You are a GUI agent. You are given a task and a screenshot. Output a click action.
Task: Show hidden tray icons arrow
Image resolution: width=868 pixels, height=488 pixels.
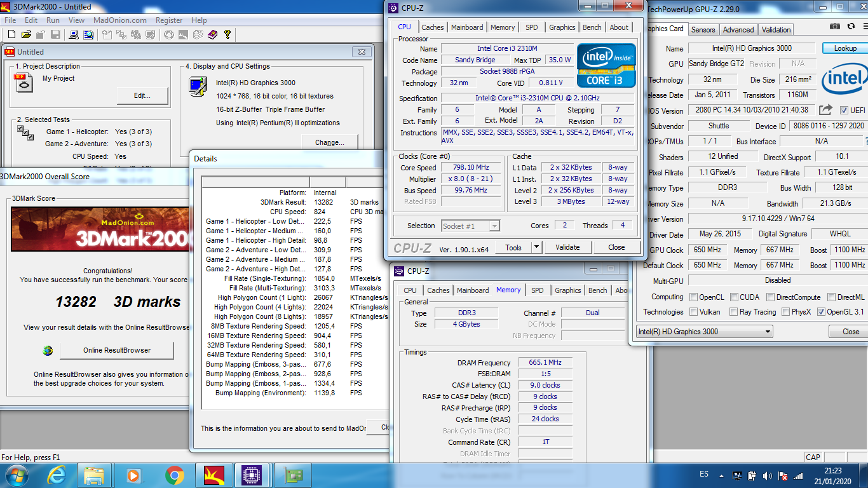point(722,475)
